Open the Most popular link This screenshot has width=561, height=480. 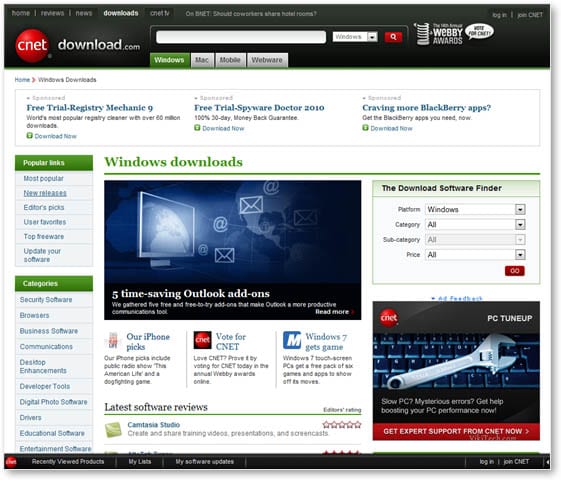pyautogui.click(x=44, y=178)
